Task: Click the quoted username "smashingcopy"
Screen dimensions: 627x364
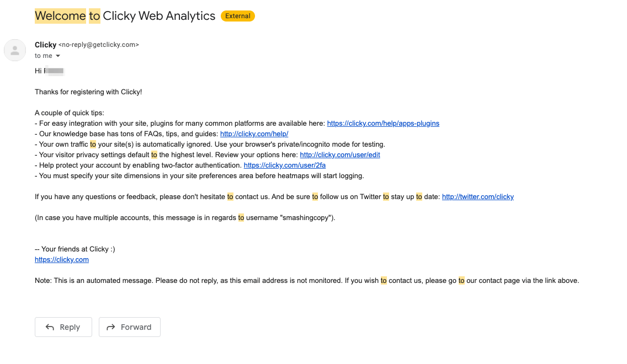Action: [x=307, y=218]
